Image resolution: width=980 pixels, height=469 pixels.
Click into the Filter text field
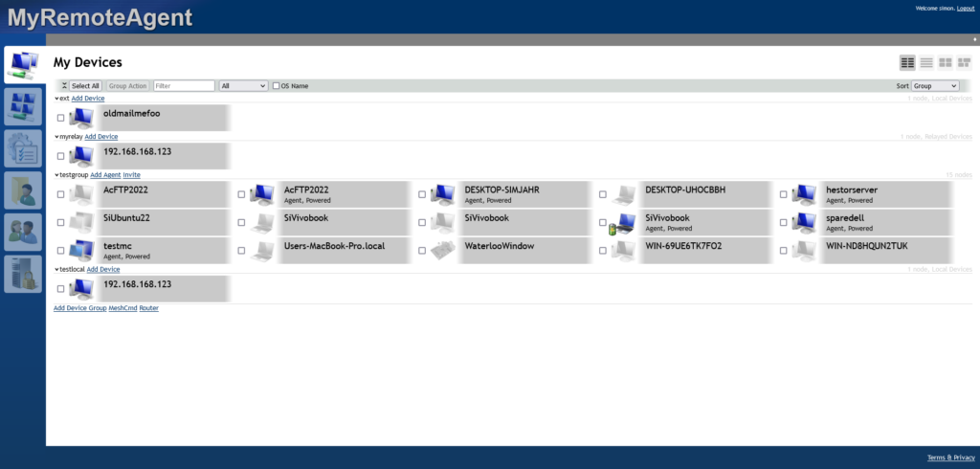[184, 86]
